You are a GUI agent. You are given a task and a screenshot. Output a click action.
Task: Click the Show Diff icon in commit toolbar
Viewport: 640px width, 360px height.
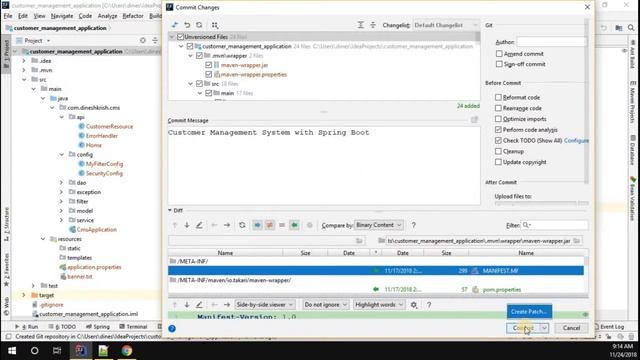(x=175, y=25)
